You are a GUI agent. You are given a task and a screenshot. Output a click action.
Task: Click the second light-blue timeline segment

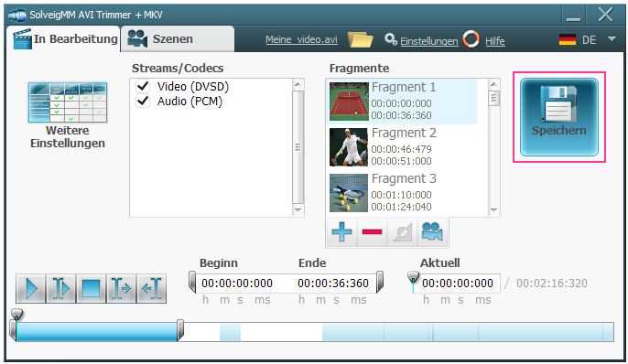tap(231, 332)
